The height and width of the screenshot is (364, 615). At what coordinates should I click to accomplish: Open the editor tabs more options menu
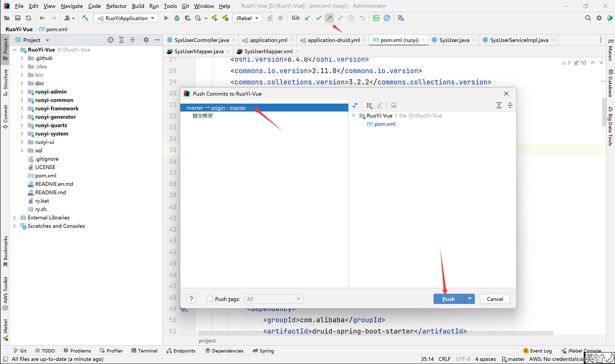pos(601,40)
